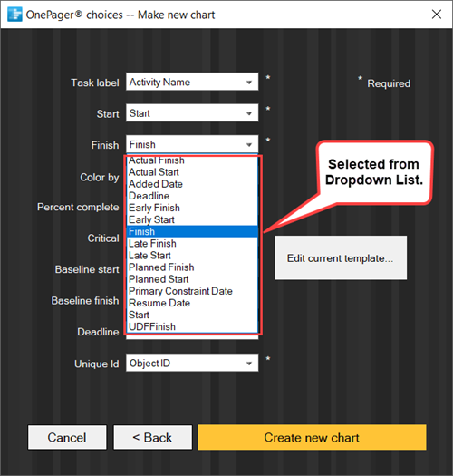Click the OnePager app icon in title bar
Viewport: 453px width, 476px height.
(14, 15)
